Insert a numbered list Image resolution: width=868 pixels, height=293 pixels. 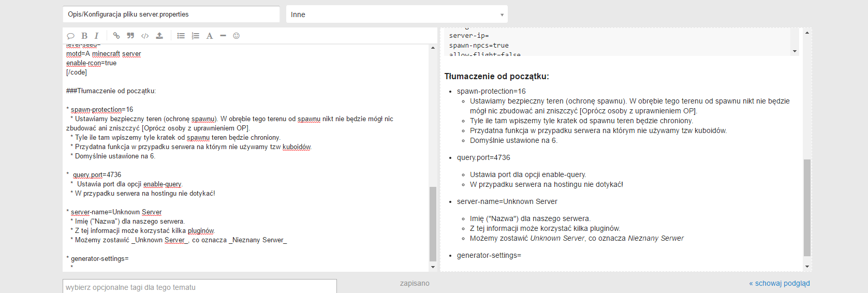[195, 36]
